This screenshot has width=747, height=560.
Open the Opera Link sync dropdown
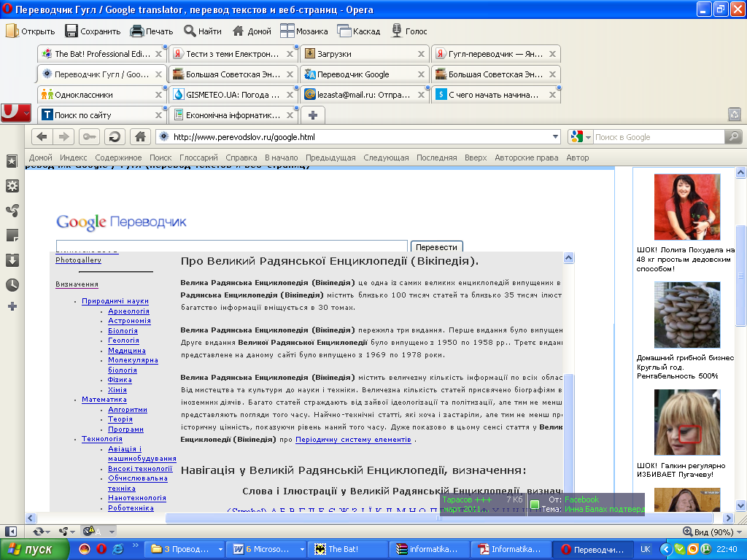(x=42, y=532)
